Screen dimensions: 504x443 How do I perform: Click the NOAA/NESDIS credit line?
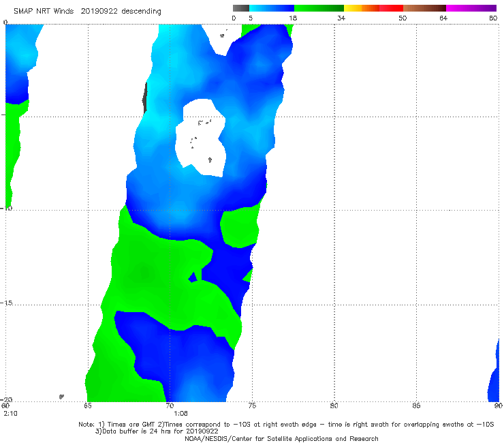281,438
